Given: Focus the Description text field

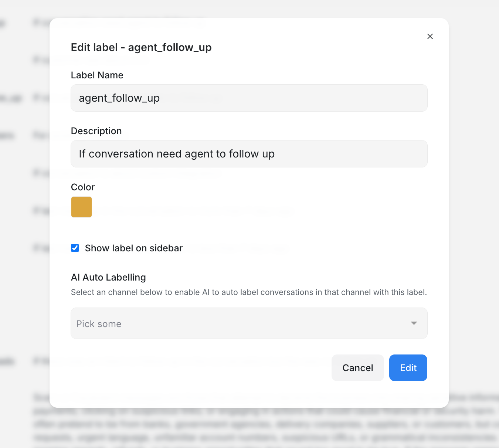Looking at the screenshot, I should [x=249, y=154].
